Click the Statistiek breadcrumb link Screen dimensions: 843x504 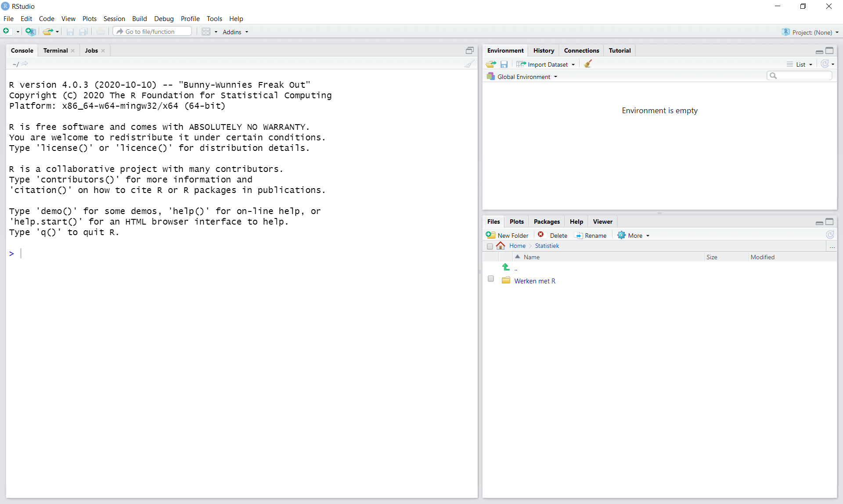[545, 245]
